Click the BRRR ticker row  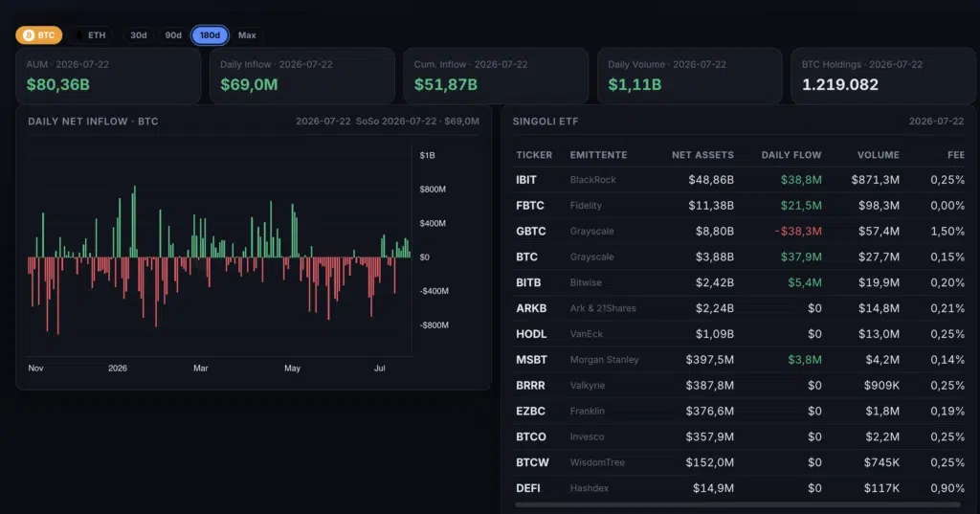point(740,385)
